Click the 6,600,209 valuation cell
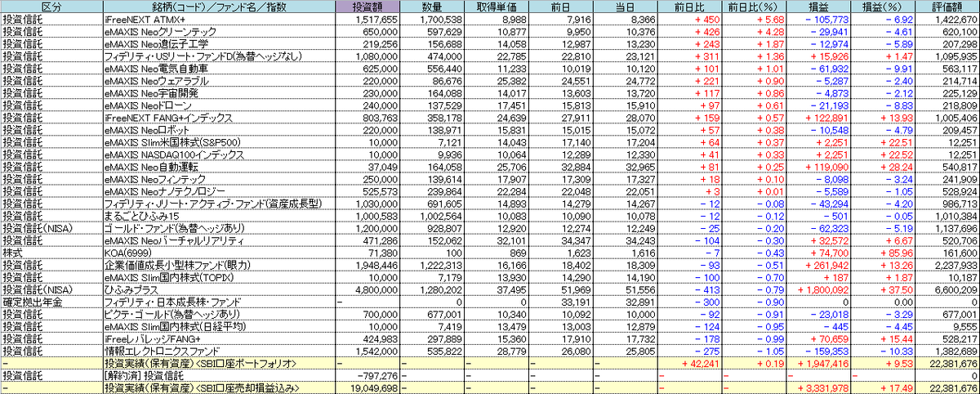This screenshot has width=980, height=394. [947, 289]
